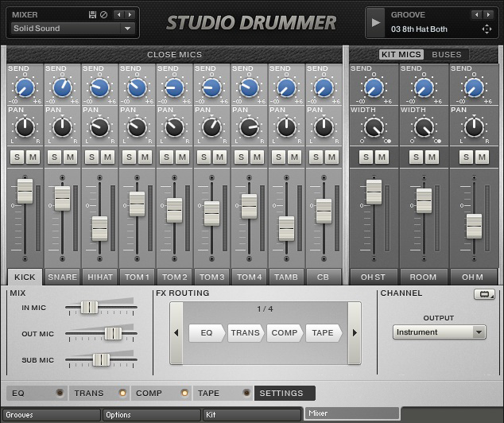Click the groove drag-to-host crosshair icon
504x423 pixels.
click(x=487, y=29)
